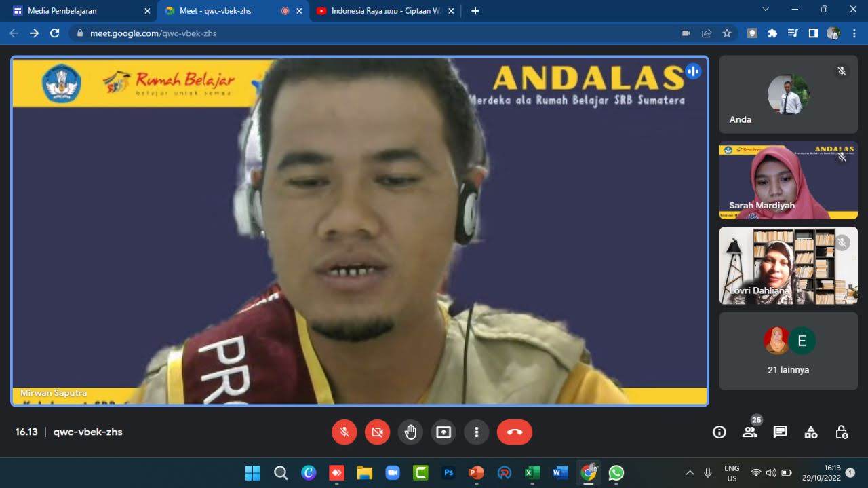This screenshot has height=488, width=868.
Task: Open a new browser tab
Action: tap(475, 11)
